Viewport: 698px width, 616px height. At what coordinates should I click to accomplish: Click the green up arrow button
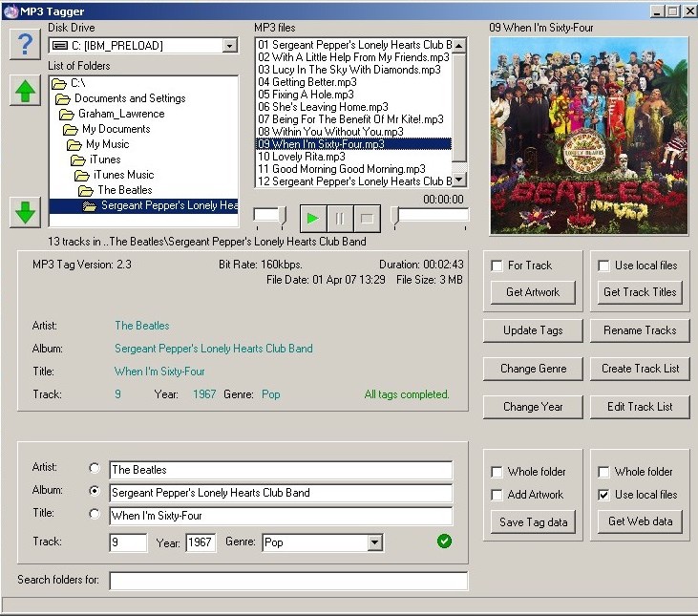25,91
